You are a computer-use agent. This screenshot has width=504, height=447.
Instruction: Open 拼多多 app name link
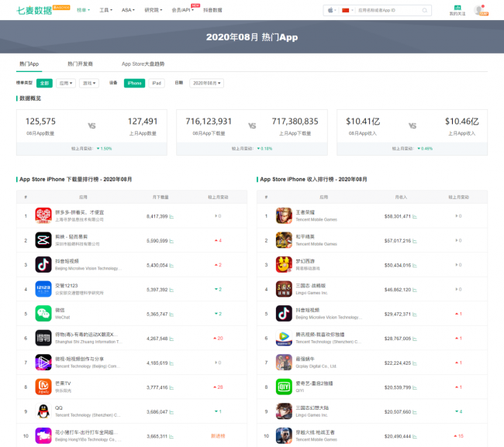pyautogui.click(x=79, y=212)
